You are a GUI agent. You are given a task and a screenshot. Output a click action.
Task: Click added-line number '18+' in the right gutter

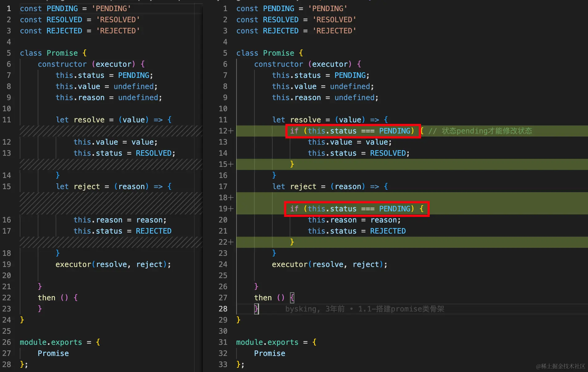[226, 198]
